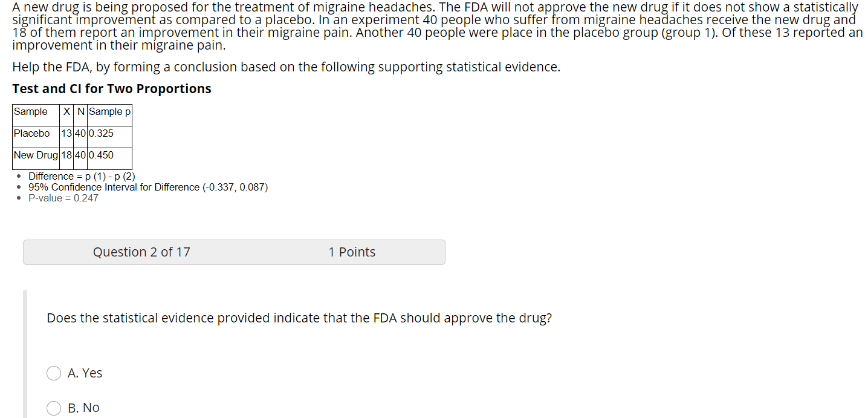Click the Difference = p (1) - p (2) line
This screenshot has height=418, width=868.
pos(82,177)
